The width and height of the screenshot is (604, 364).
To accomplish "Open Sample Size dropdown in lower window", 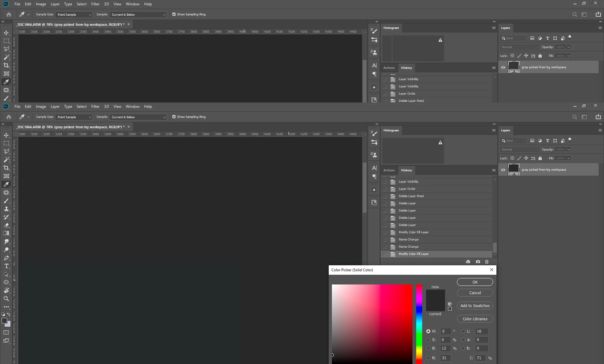I will click(74, 117).
